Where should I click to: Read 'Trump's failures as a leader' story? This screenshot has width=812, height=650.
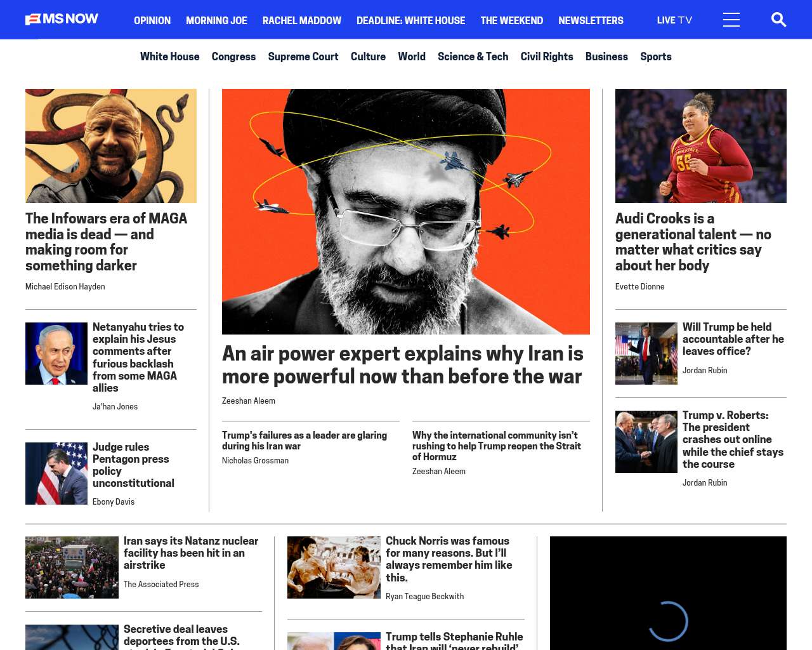click(304, 441)
